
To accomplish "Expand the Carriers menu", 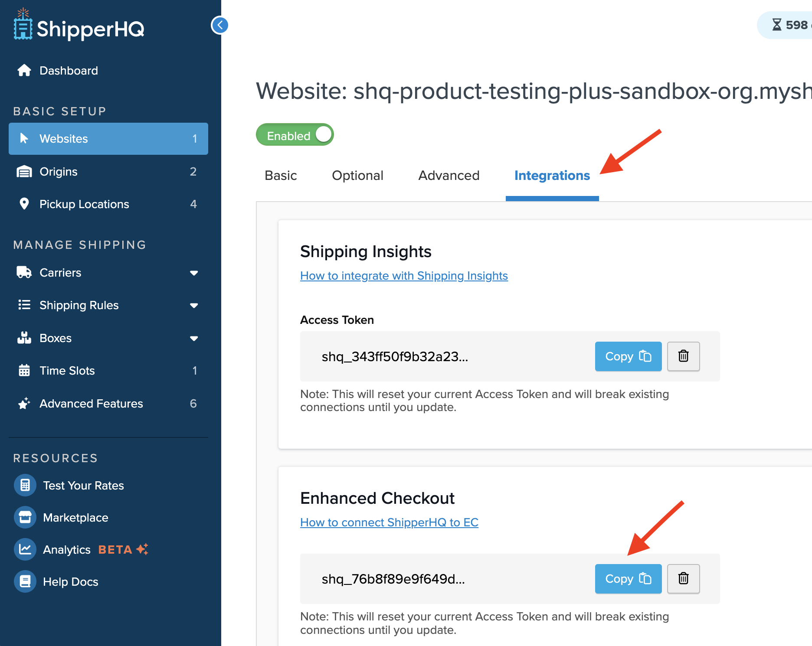I will (194, 273).
